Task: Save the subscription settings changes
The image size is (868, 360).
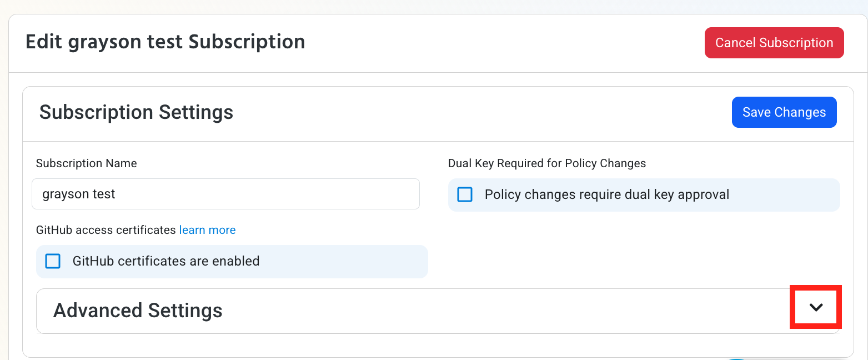Action: click(x=784, y=112)
